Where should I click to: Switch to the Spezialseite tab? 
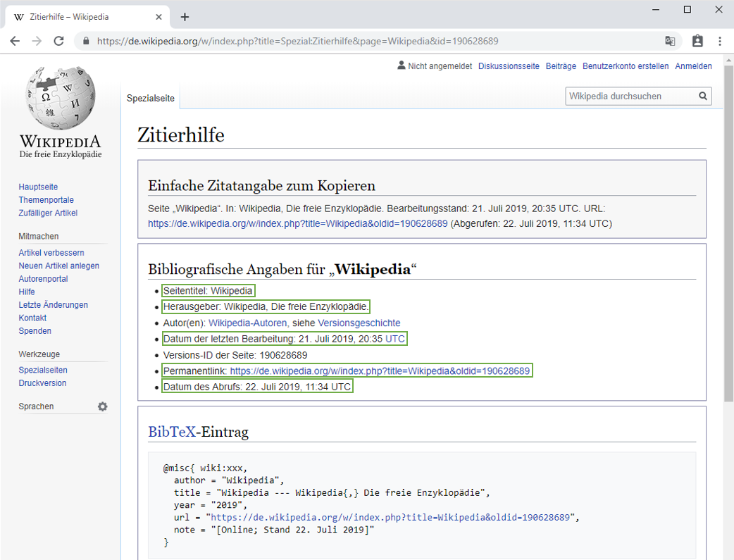(150, 99)
